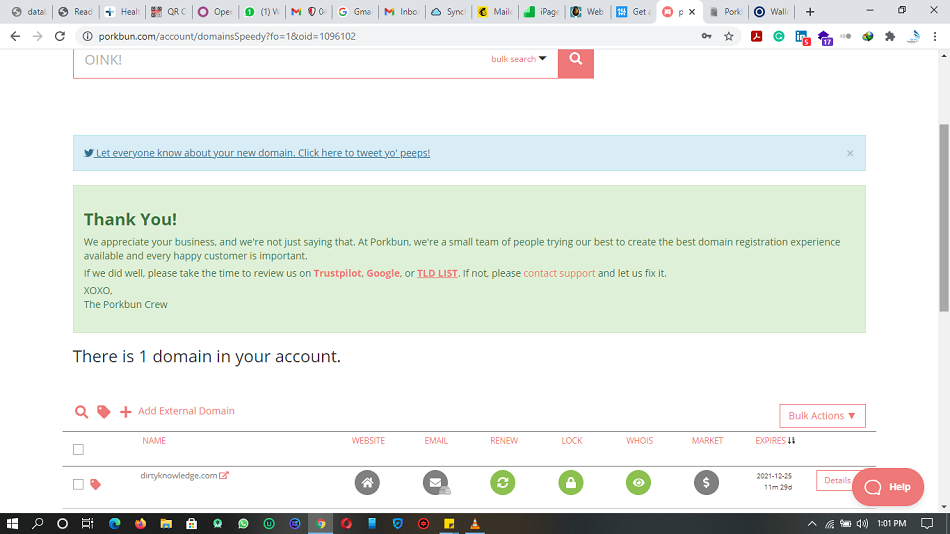
Task: Check the select-all checkbox in table header
Action: [78, 450]
